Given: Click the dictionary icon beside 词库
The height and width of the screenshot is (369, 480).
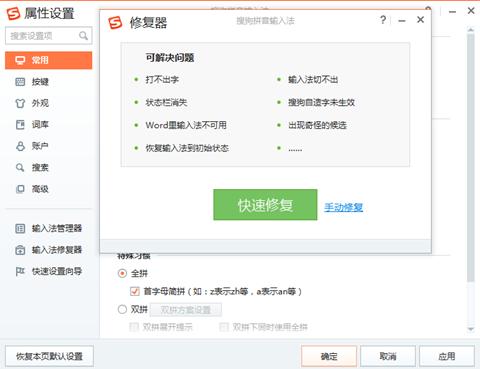Looking at the screenshot, I should [x=20, y=125].
